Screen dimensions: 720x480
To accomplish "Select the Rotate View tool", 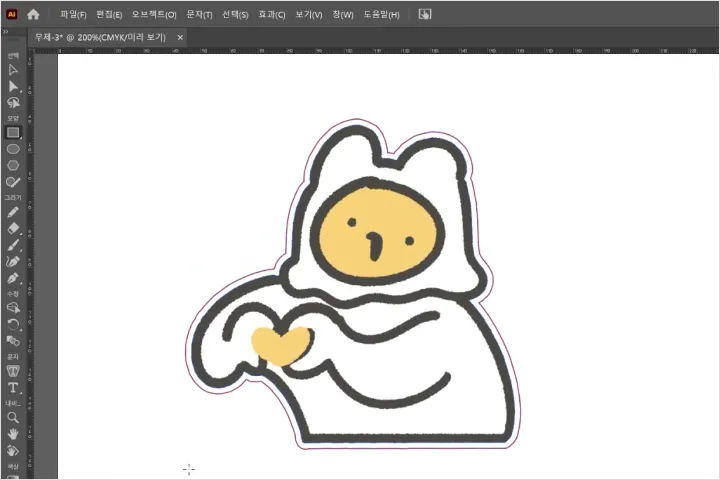I will (13, 451).
